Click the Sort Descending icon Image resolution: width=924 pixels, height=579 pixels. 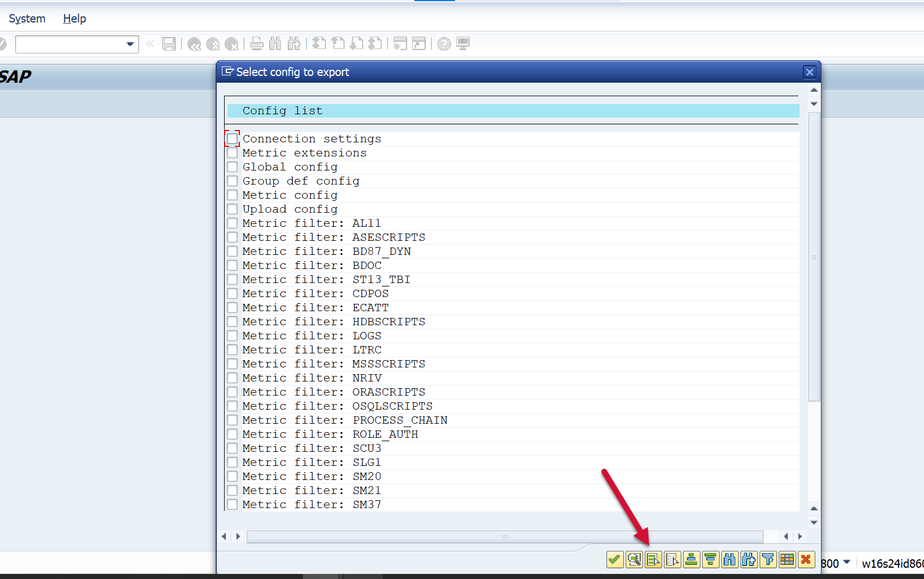pos(711,559)
